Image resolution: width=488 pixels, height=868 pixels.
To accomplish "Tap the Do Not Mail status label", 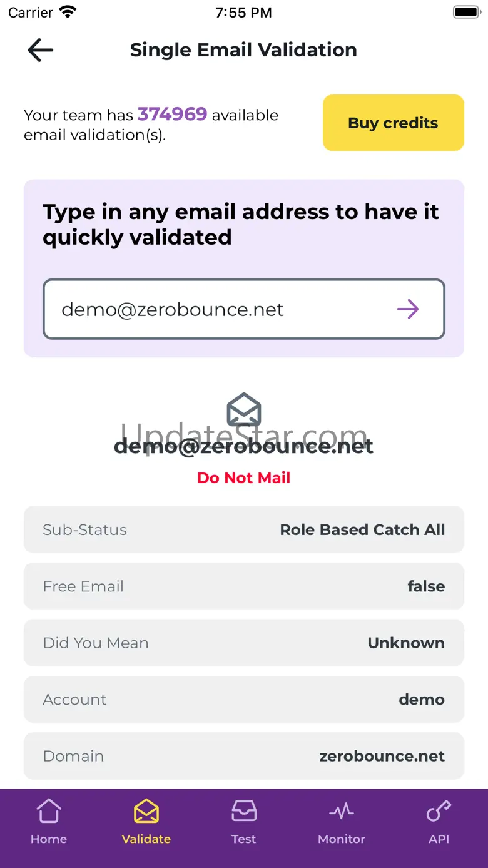I will pyautogui.click(x=243, y=478).
